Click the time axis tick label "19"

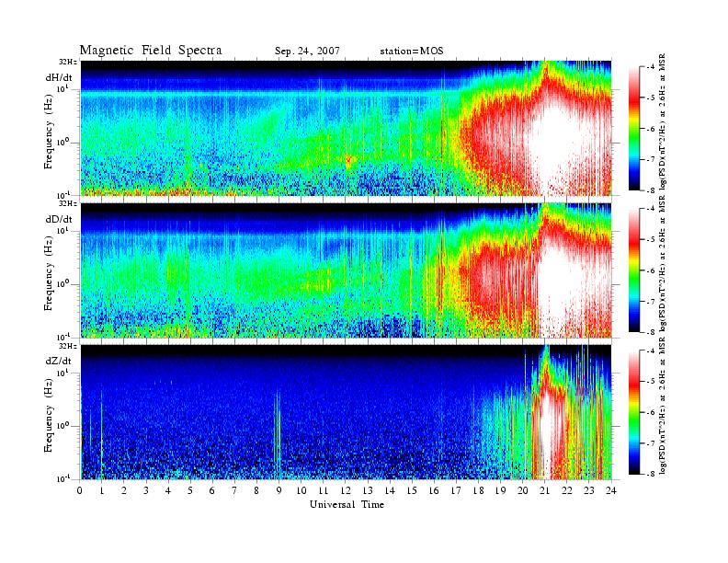[x=500, y=490]
